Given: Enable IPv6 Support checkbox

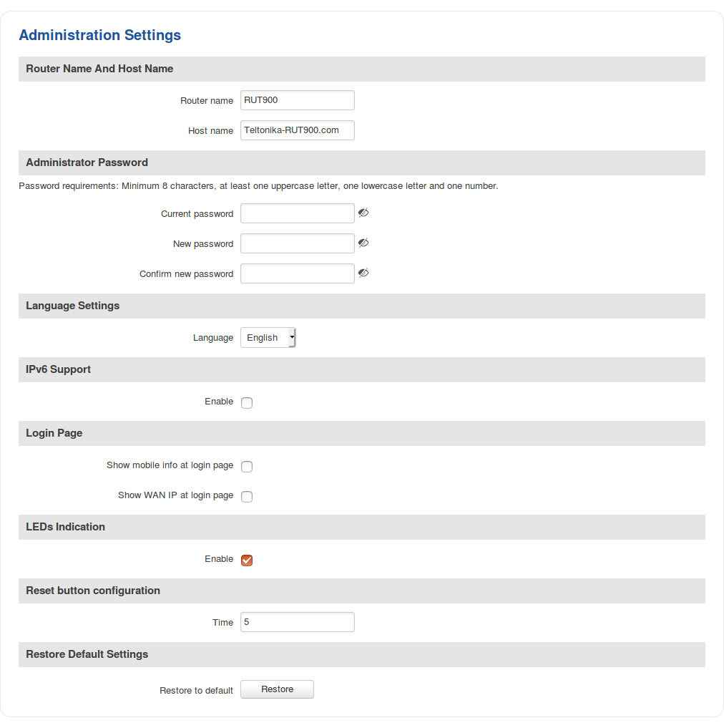Looking at the screenshot, I should coord(247,403).
